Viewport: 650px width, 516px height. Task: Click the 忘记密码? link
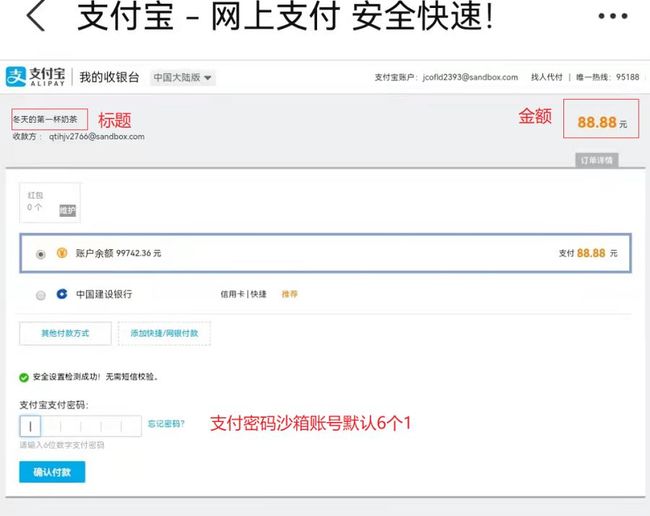click(166, 424)
